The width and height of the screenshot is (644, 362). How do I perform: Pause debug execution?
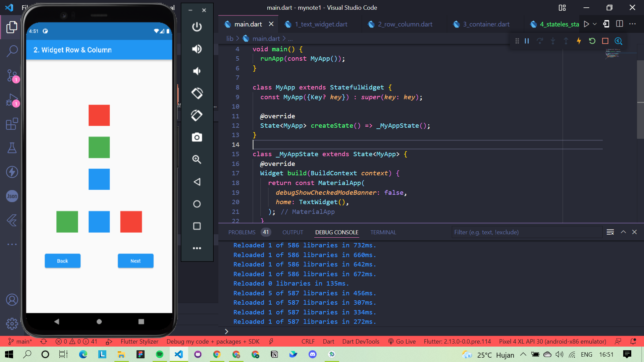(527, 41)
